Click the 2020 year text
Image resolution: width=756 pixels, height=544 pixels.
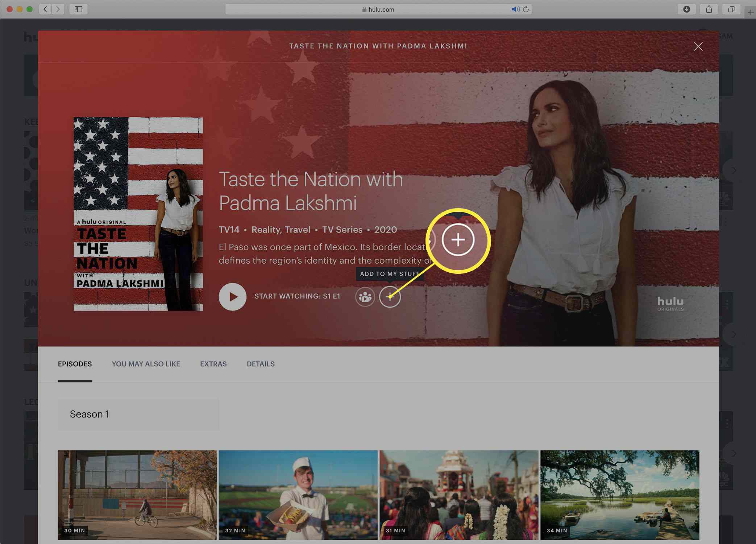(x=386, y=230)
